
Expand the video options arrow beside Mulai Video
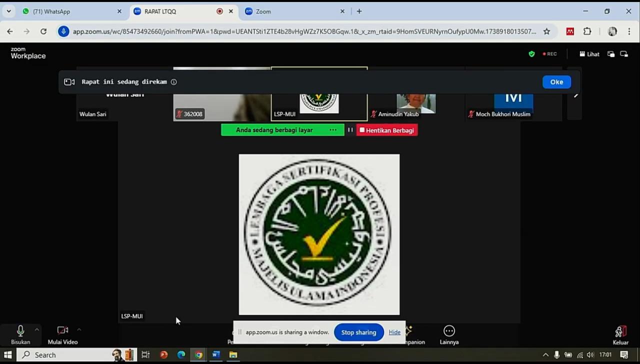coord(79,329)
